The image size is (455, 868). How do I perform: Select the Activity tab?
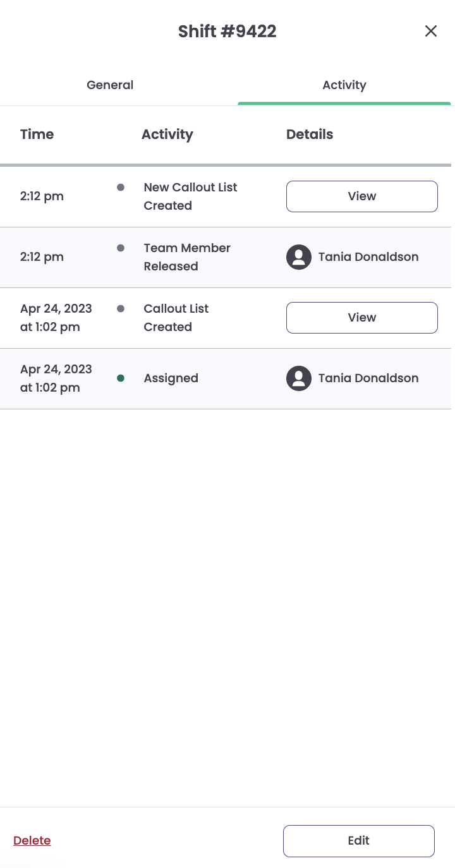[x=344, y=85]
